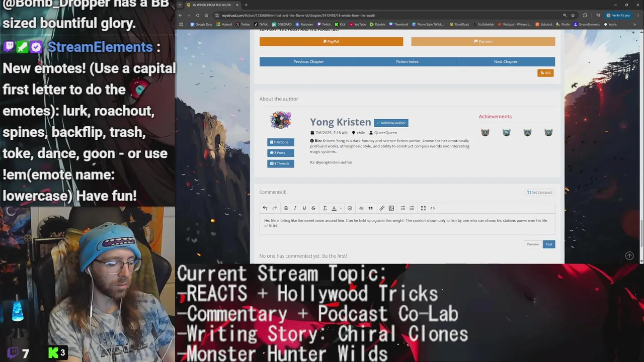The width and height of the screenshot is (644, 362).
Task: Click Set Compact option for comments
Action: point(540,193)
